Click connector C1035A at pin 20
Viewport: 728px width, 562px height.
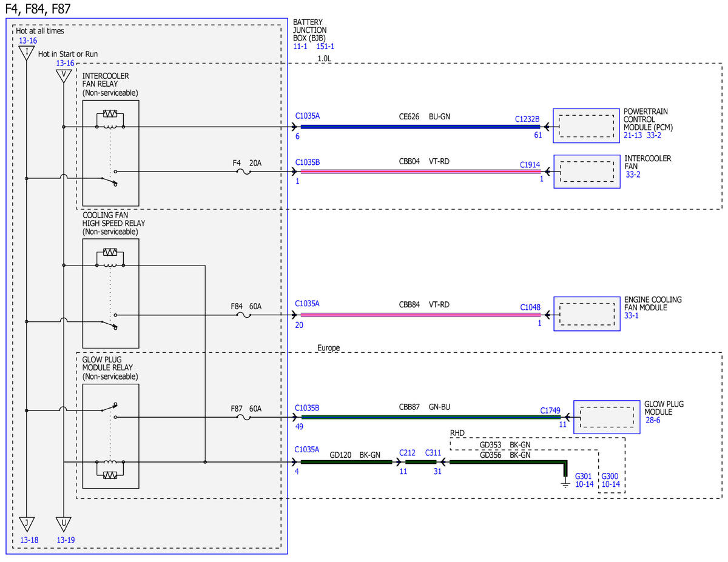point(308,303)
